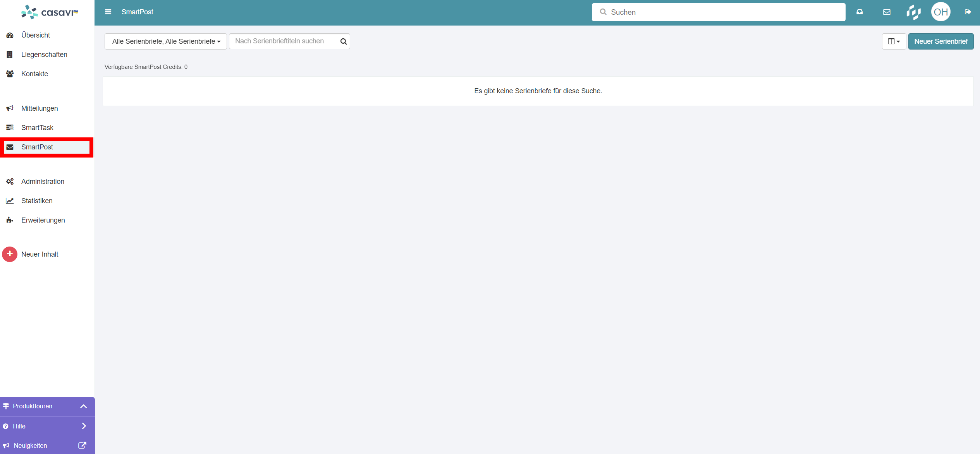The image size is (980, 454).
Task: Click the casavi logo icon in header
Action: tap(913, 12)
